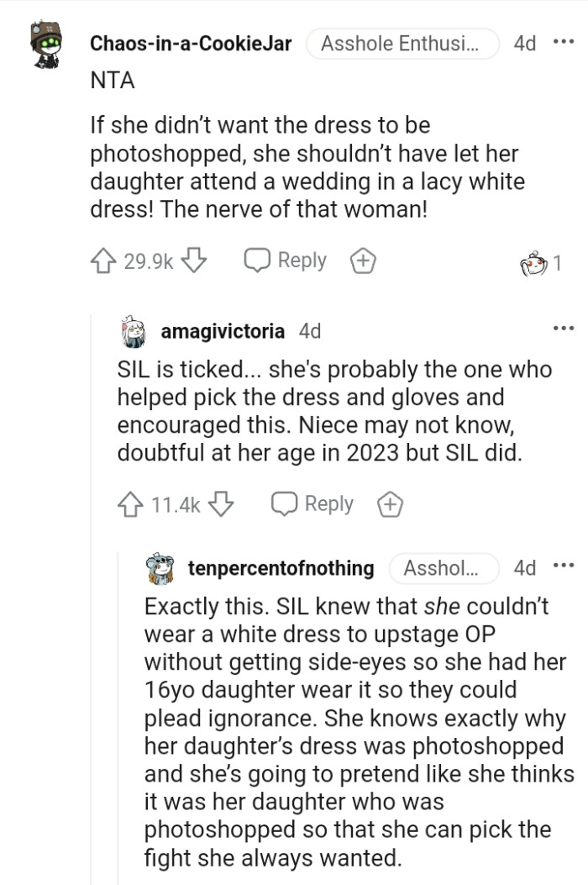Open the give-award plus icon under amagivictoria's reply
This screenshot has width=588, height=885.
coord(389,503)
